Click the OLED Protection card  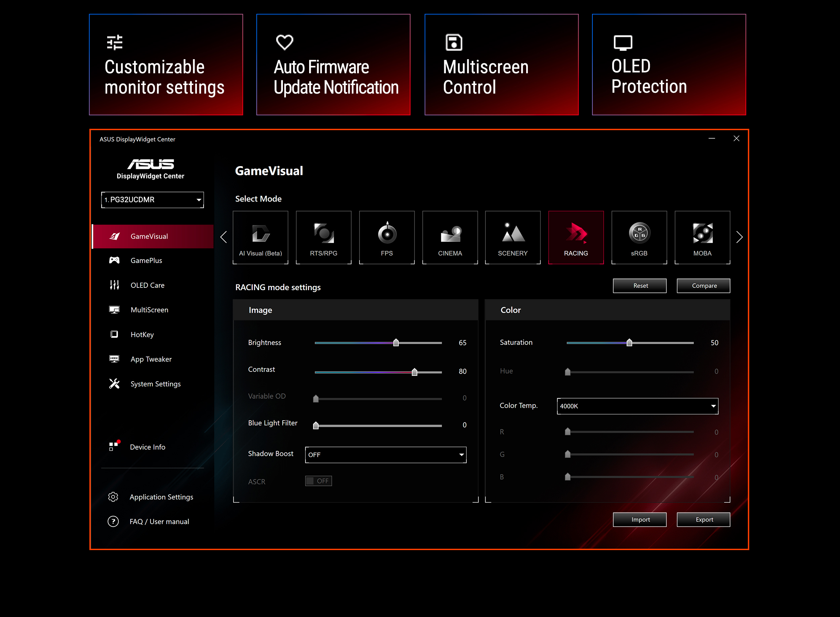669,65
